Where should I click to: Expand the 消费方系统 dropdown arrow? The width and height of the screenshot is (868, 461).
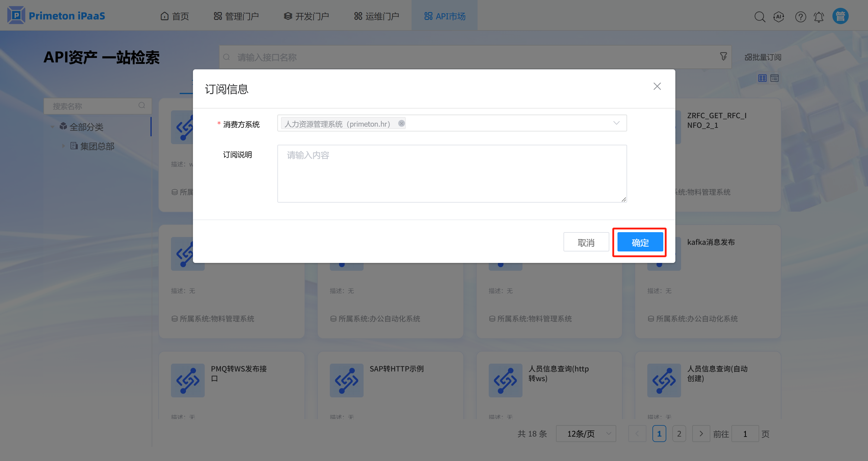point(616,123)
